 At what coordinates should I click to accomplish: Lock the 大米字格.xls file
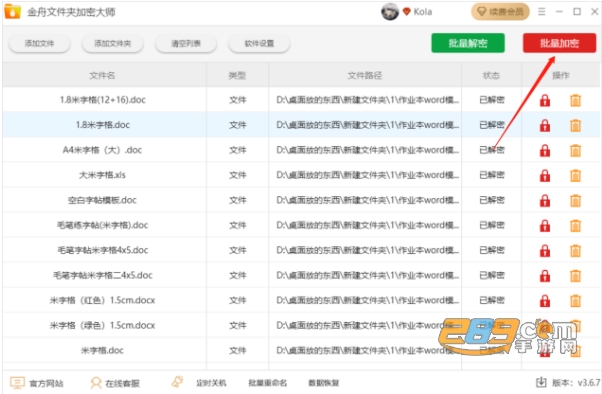(x=545, y=175)
